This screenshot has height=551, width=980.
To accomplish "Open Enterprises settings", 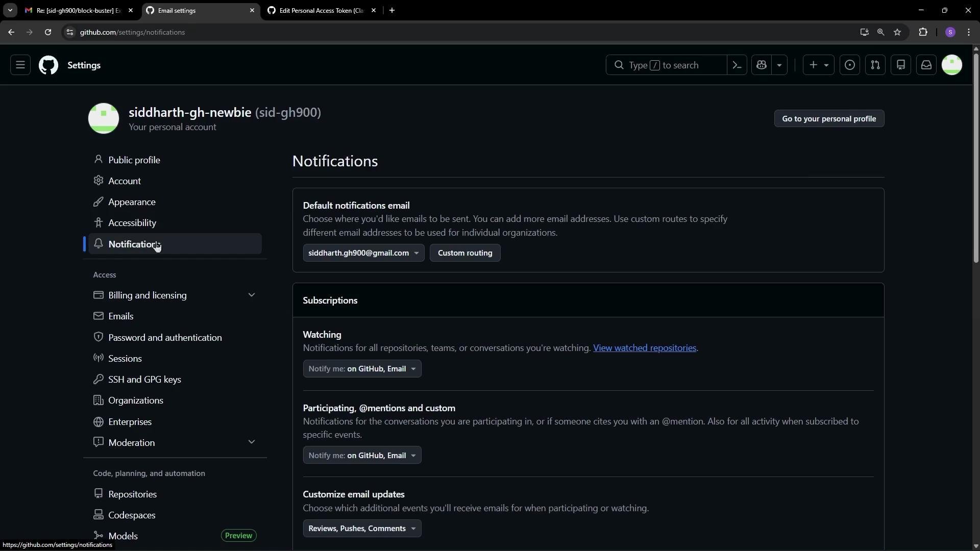I will click(175, 422).
